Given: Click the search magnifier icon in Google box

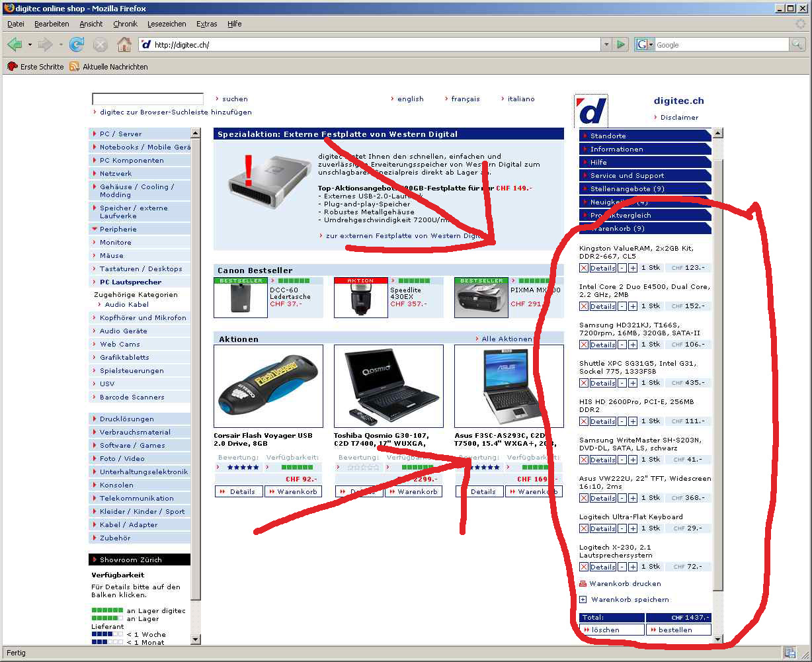Looking at the screenshot, I should click(x=797, y=45).
